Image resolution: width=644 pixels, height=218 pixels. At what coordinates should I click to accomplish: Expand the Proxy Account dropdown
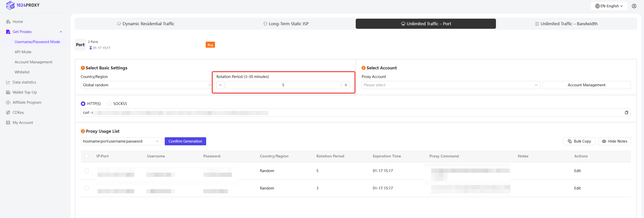450,85
